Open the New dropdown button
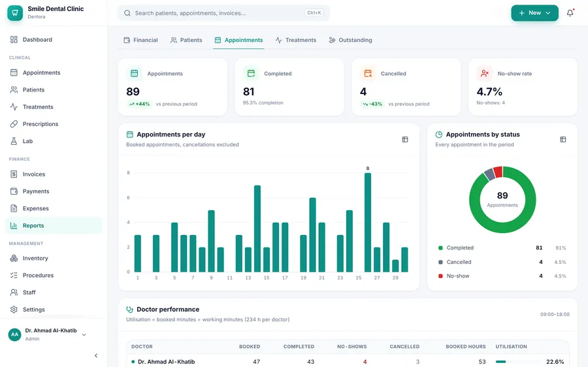The height and width of the screenshot is (367, 588). pos(534,13)
